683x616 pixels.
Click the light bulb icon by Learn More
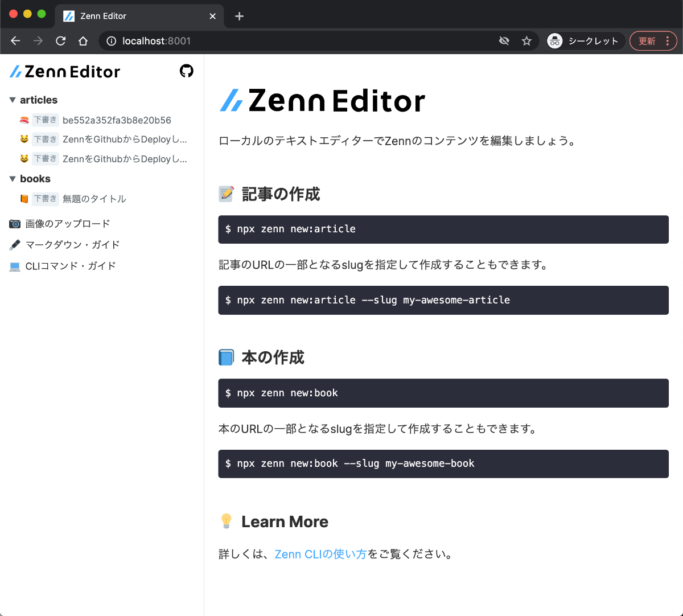pyautogui.click(x=227, y=521)
